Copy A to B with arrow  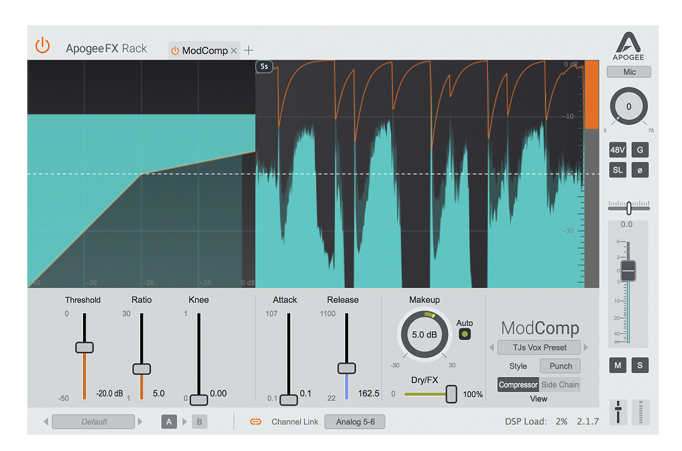click(x=184, y=422)
